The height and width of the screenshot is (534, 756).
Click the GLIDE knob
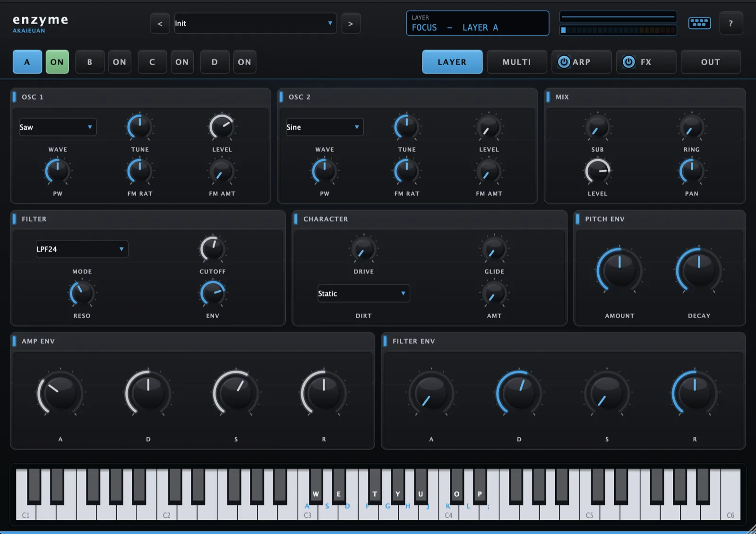[494, 249]
